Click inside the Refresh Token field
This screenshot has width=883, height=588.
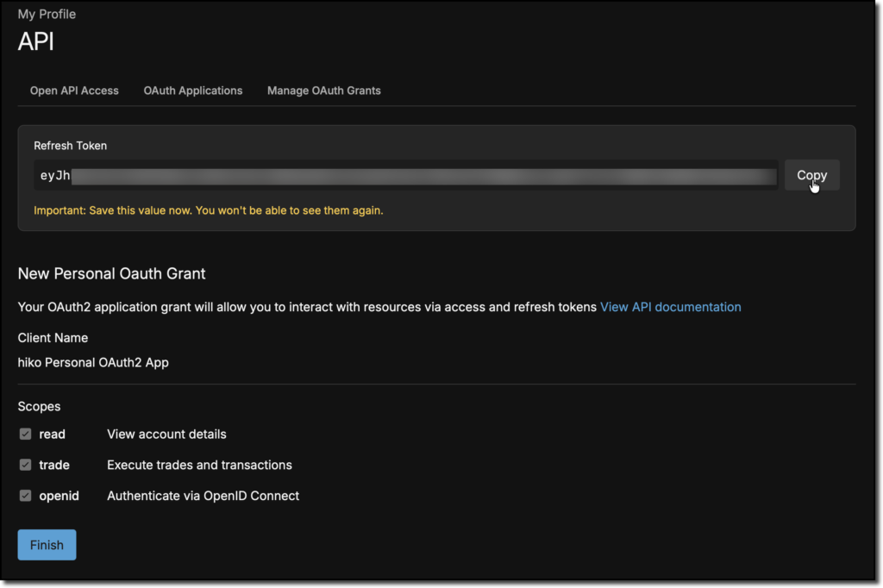405,176
